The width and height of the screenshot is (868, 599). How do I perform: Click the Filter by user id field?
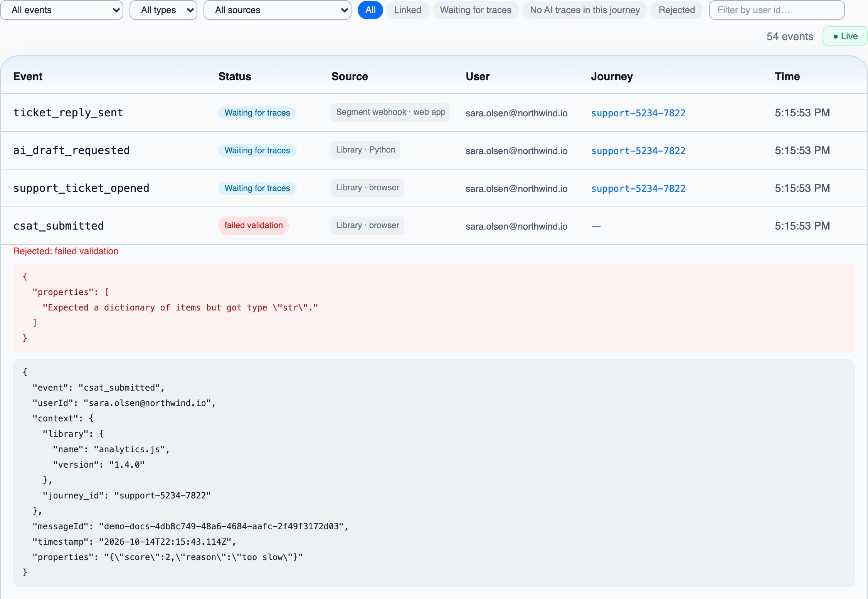click(777, 10)
